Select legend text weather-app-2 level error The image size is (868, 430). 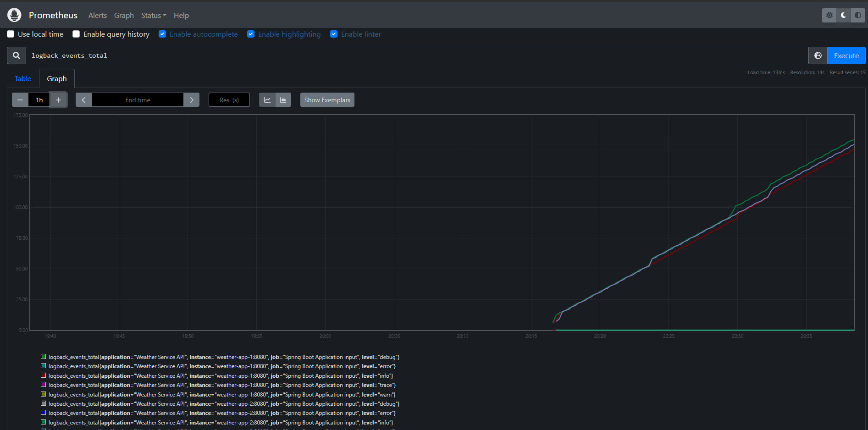(222, 413)
